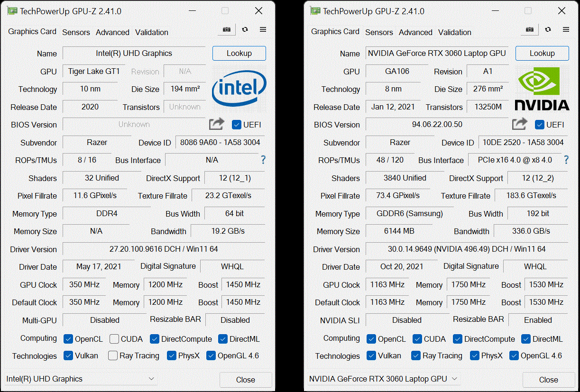The height and width of the screenshot is (392, 580).
Task: Toggle OpenGL 4.6 checkbox in NVIDIA window
Action: tap(514, 356)
